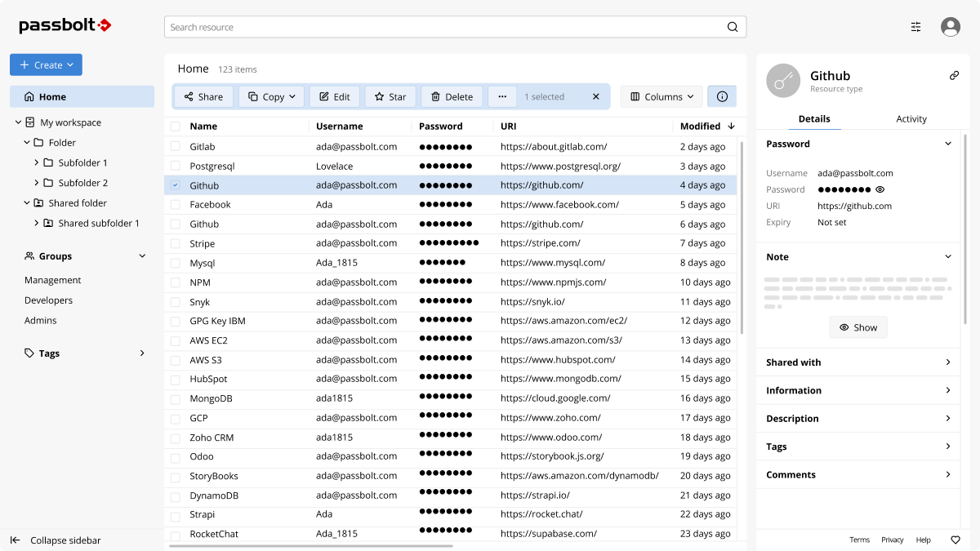
Task: Click the My workspace icon
Action: (30, 122)
